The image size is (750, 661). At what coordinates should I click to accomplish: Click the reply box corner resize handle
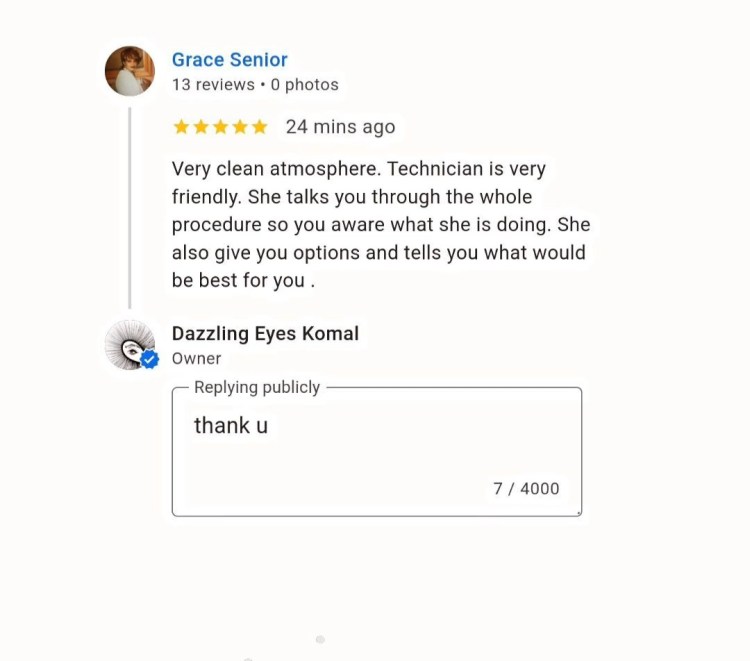click(578, 513)
